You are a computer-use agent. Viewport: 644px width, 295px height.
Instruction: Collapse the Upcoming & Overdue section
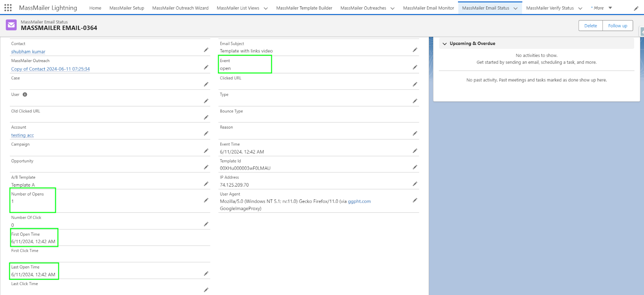(445, 44)
